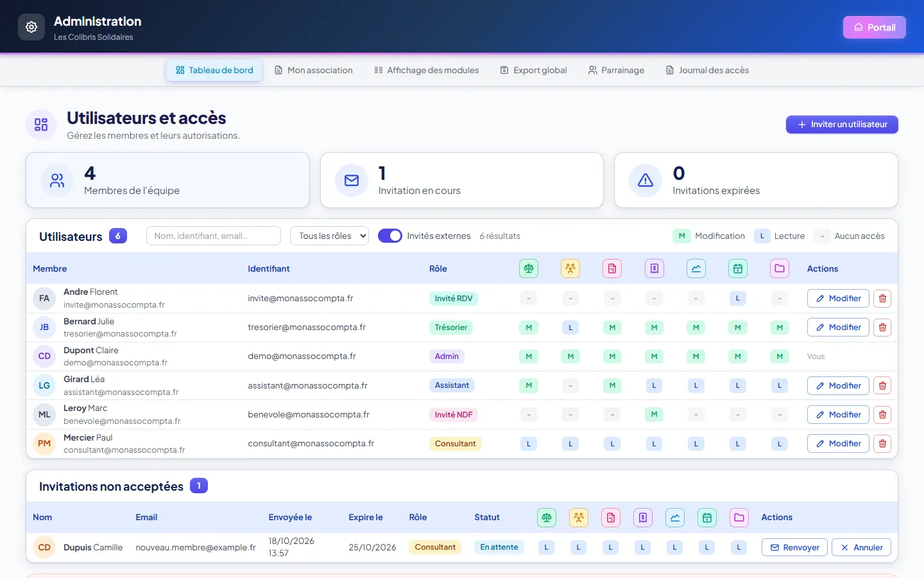Select the Parrainage tab

pos(617,70)
